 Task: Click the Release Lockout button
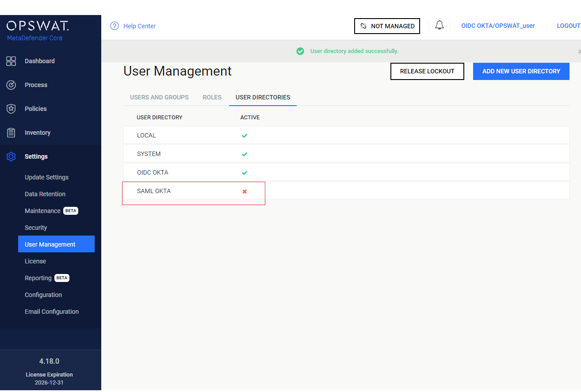[x=427, y=71]
